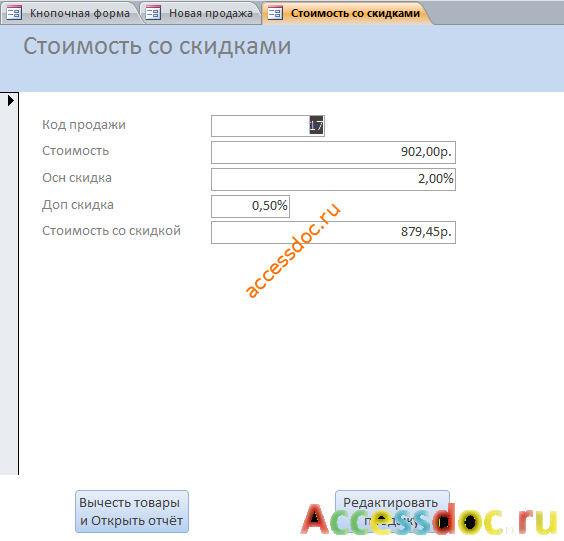Click the record selector arrow
The height and width of the screenshot is (541, 564).
tap(10, 100)
